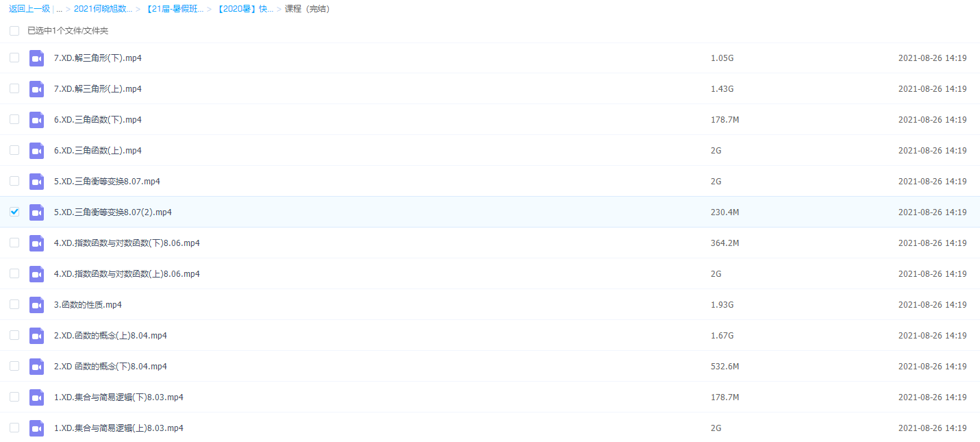
Task: Expand the breadcrumb ellipsis path
Action: click(60, 9)
